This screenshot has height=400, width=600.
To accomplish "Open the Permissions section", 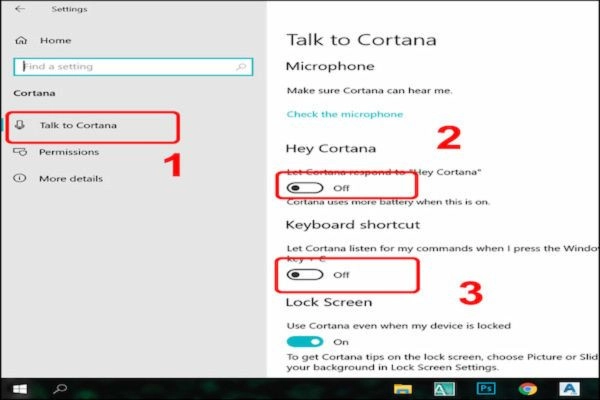I will click(68, 152).
